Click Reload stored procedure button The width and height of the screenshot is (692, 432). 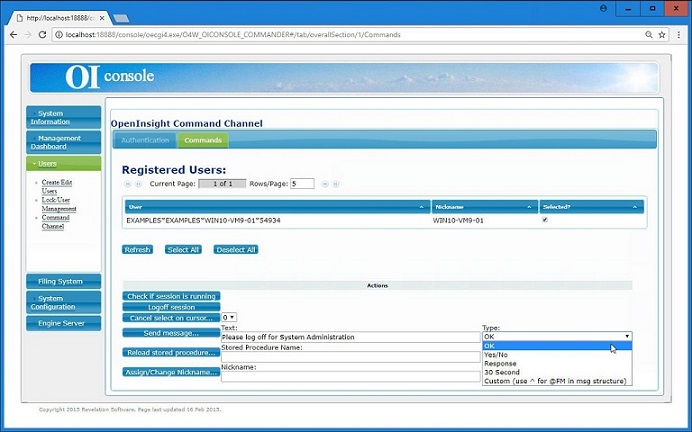tap(171, 353)
